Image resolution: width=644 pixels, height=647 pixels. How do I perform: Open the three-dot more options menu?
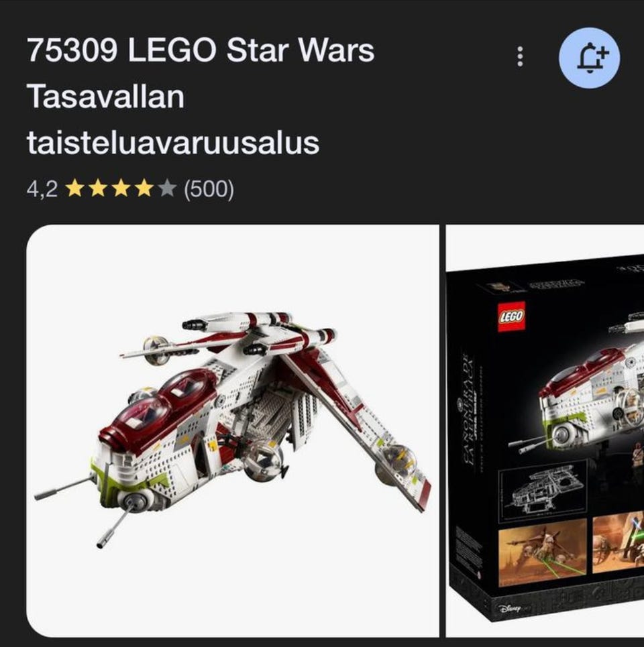[520, 56]
